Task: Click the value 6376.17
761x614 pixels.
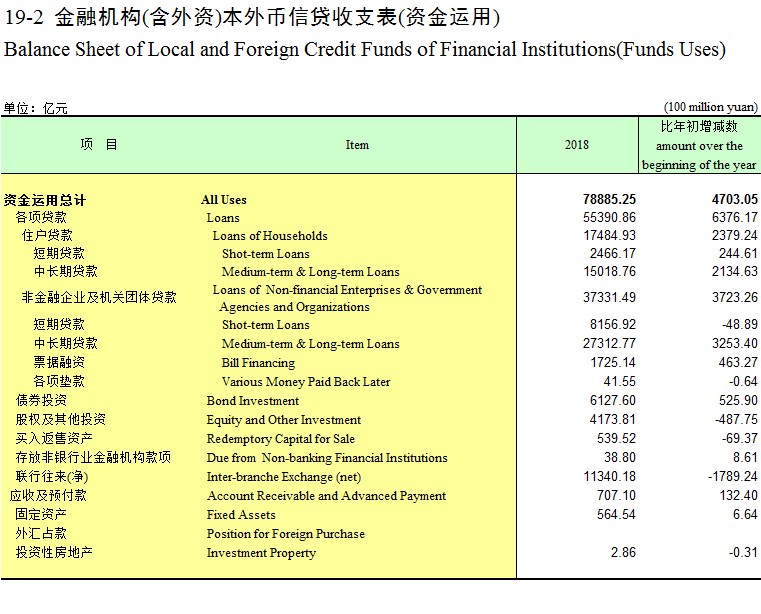Action: [734, 217]
